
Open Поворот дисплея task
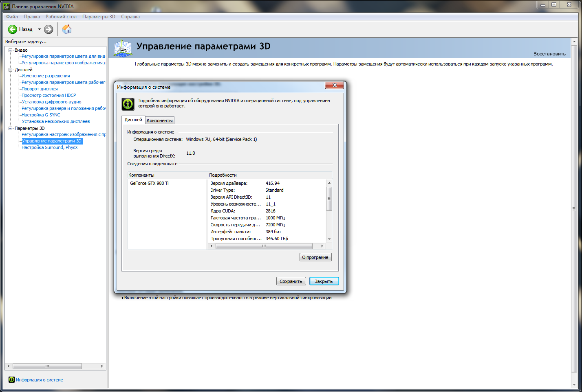[40, 89]
